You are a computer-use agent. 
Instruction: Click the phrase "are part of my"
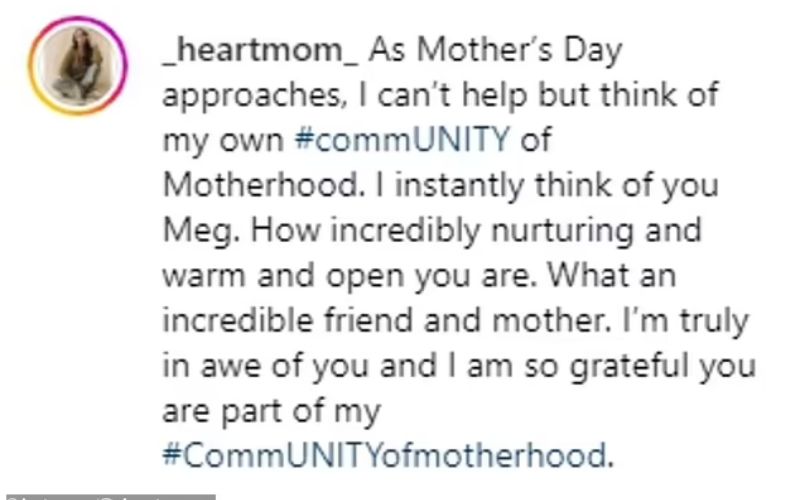click(x=270, y=410)
